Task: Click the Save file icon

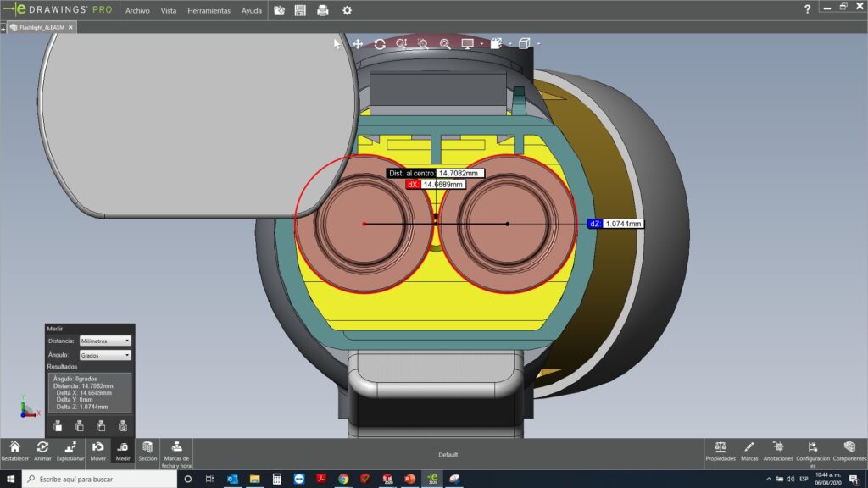Action: point(300,10)
